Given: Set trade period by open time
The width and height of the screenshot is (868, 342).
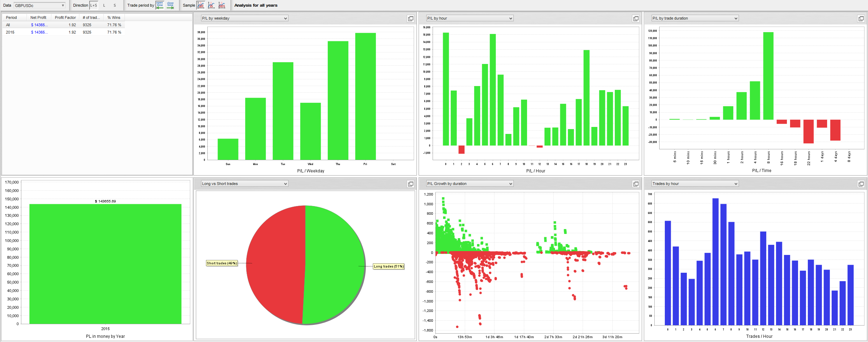Looking at the screenshot, I should click(160, 5).
